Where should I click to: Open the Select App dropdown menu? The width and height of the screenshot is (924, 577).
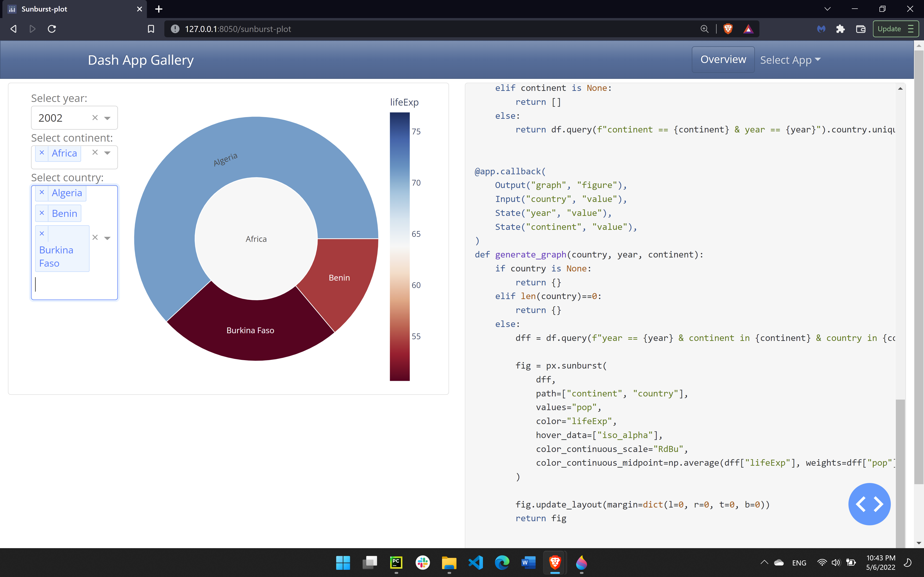[x=790, y=60]
